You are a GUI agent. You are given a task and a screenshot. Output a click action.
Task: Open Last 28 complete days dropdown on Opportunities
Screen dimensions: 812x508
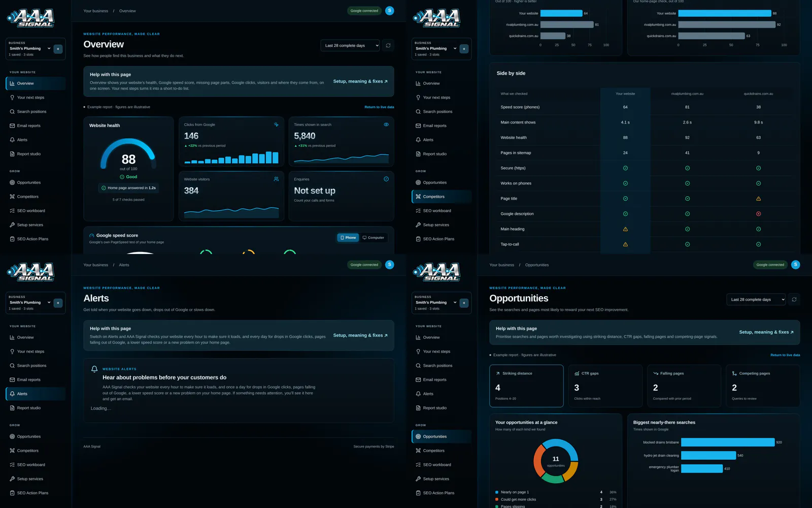click(x=756, y=299)
